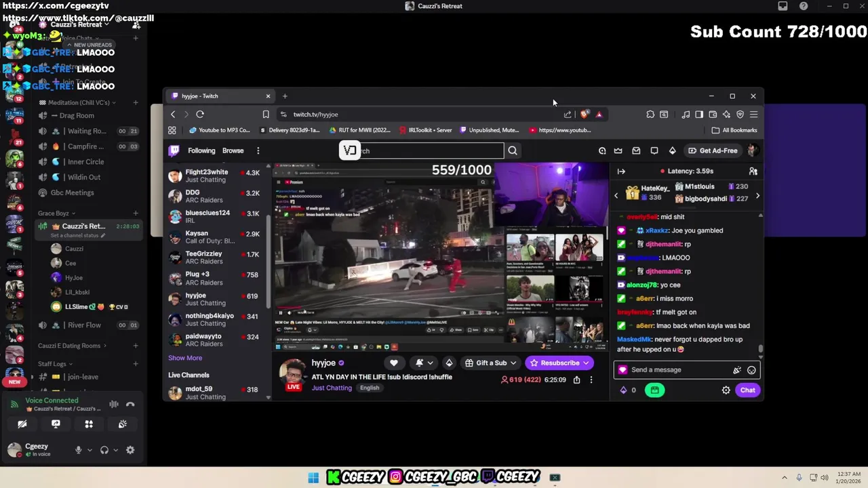Join the Campfire voice channel
Screen dimensions: 868x488
pyautogui.click(x=85, y=146)
